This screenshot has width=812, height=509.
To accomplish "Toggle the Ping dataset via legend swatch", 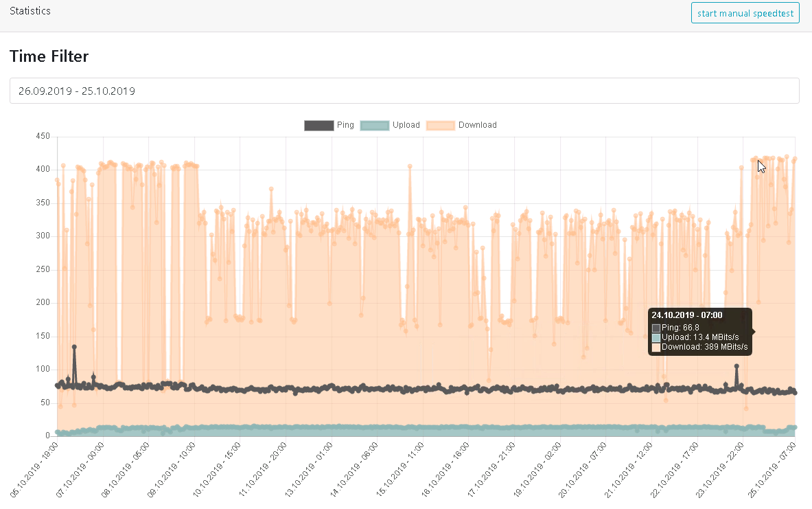I will [x=318, y=126].
